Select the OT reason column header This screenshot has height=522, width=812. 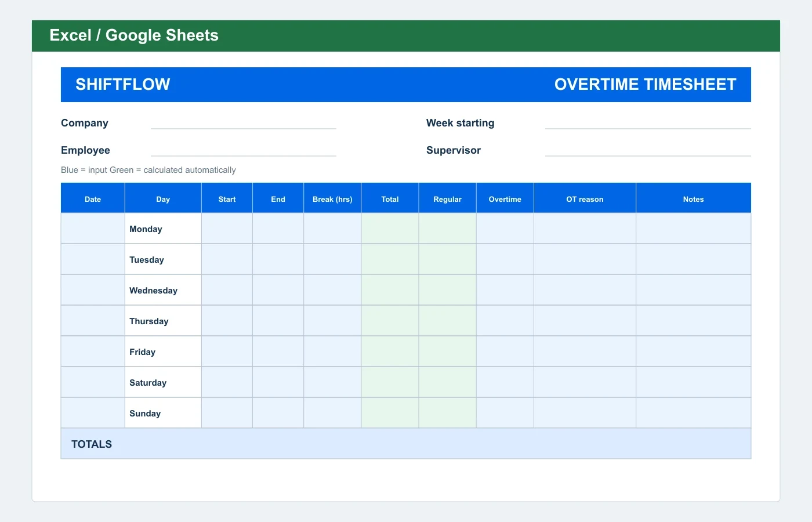point(585,198)
